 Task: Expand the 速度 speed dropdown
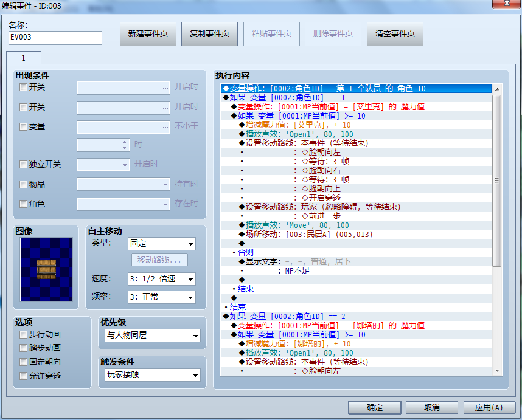pos(161,279)
